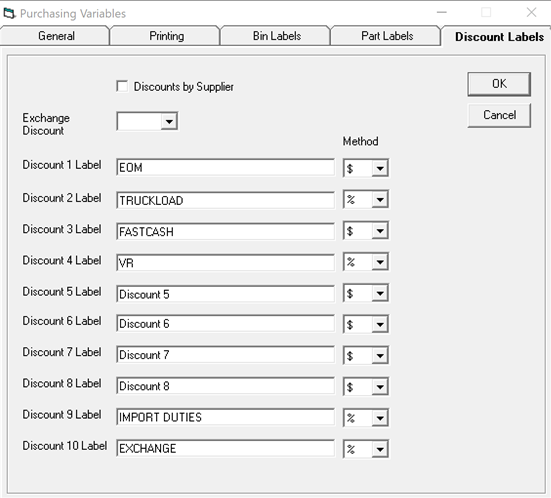
Task: Click into the EOM label field
Action: click(225, 167)
